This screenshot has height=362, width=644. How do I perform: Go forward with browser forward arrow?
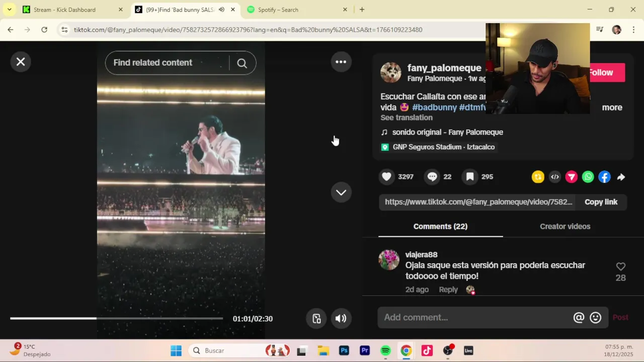coord(27,30)
